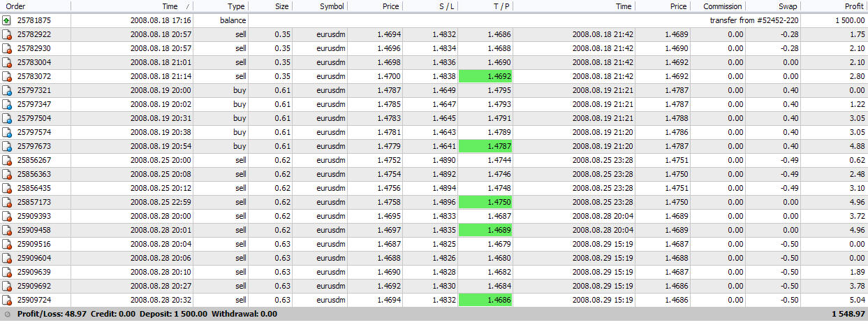
Task: Click the 'balance' type cell
Action: pos(233,20)
